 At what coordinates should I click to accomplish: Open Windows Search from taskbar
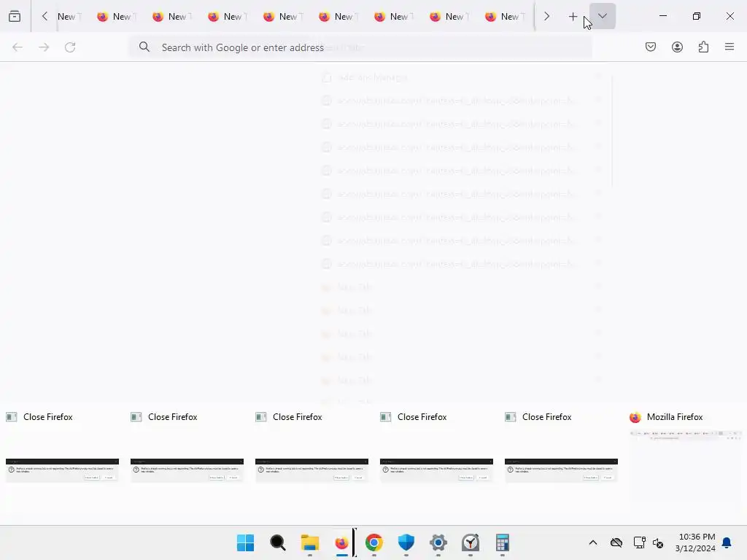(278, 542)
